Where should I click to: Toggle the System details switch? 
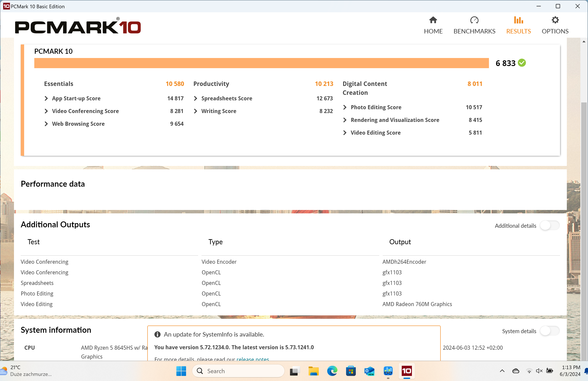coord(549,331)
